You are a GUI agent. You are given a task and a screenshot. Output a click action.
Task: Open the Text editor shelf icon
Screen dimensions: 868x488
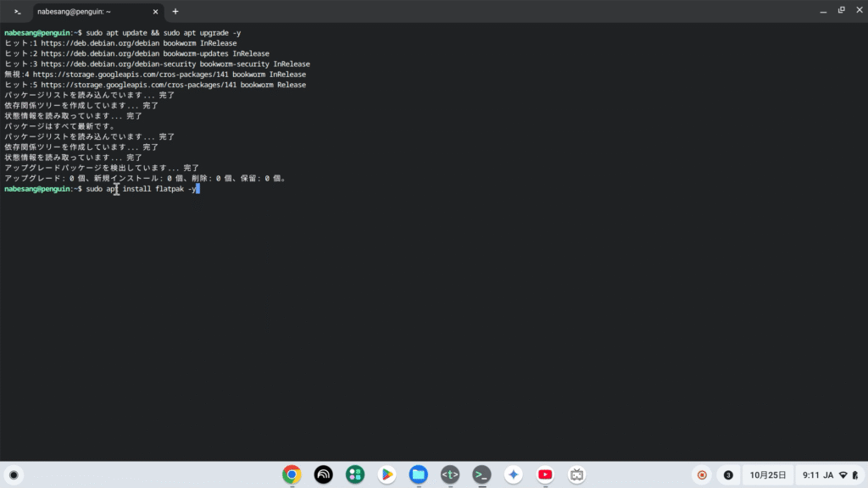[450, 475]
